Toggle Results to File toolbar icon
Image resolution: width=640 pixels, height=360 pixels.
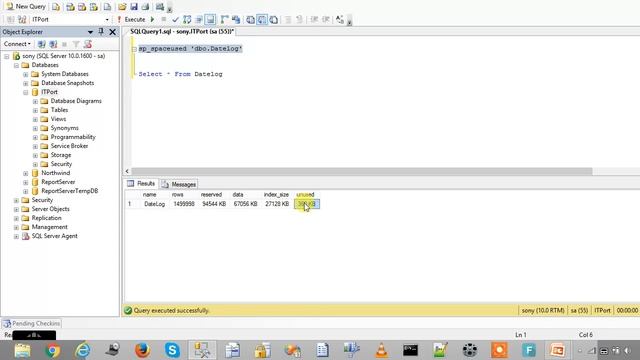(x=273, y=19)
